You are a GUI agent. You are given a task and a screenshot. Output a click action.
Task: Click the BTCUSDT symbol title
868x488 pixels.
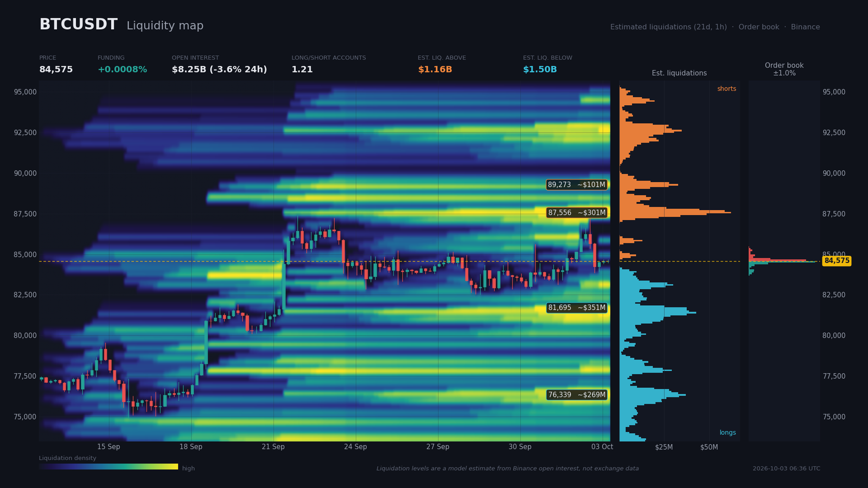(78, 25)
